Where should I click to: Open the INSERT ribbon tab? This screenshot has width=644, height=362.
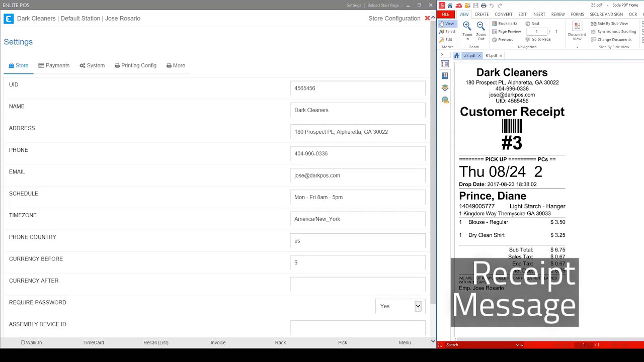coord(539,14)
